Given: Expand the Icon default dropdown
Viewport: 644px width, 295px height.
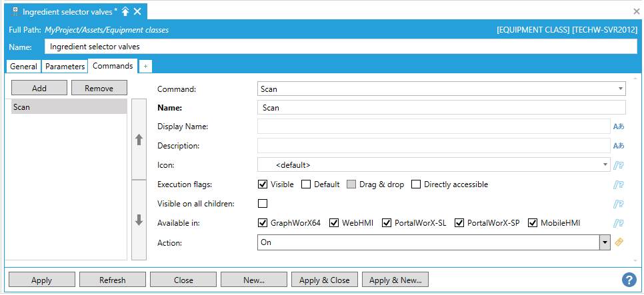Looking at the screenshot, I should [x=605, y=164].
